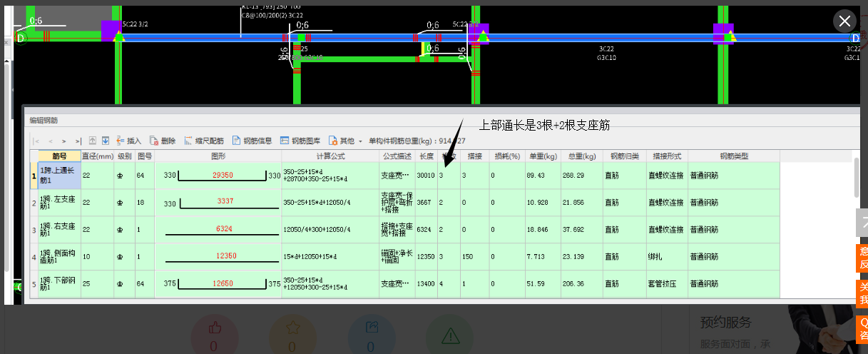Click the 图形 column header

point(218,156)
